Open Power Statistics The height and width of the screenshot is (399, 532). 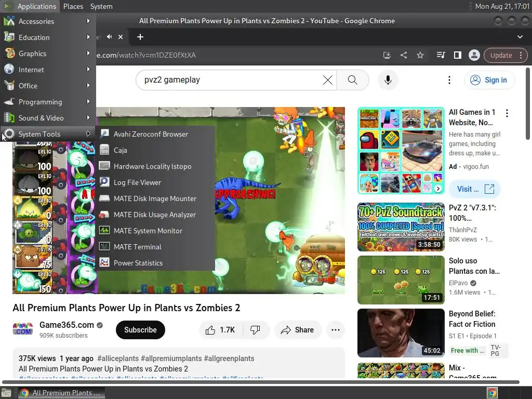(x=155, y=263)
